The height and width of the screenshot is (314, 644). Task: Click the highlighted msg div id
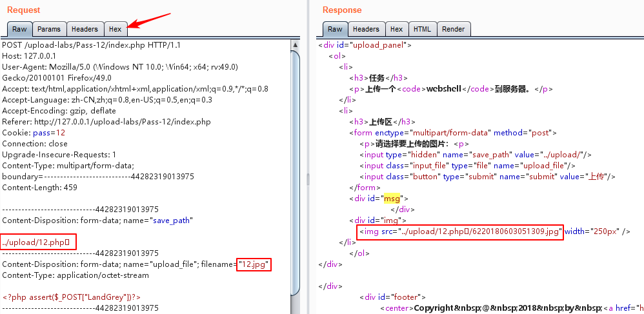pos(392,199)
